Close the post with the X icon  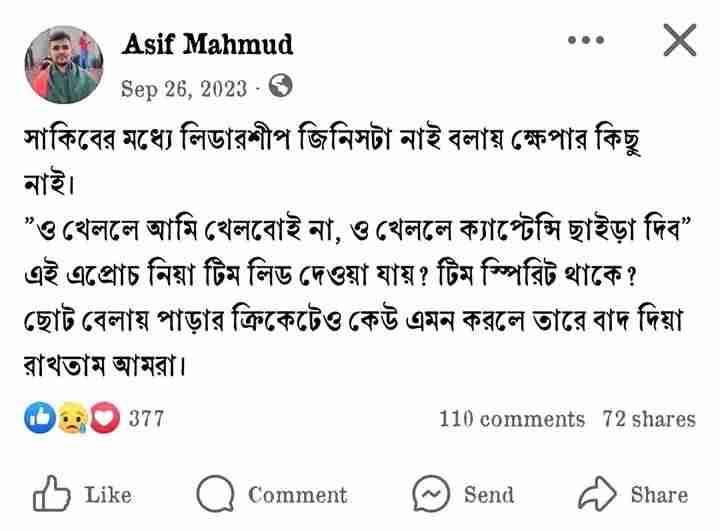[x=680, y=40]
